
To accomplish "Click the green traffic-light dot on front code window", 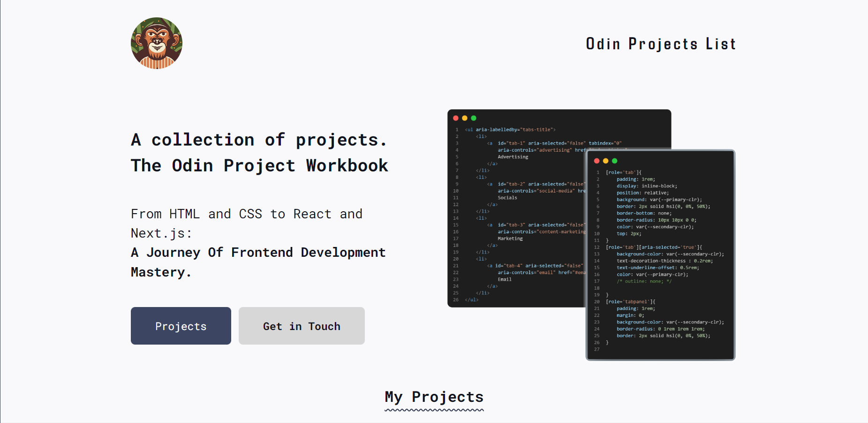I will 614,161.
